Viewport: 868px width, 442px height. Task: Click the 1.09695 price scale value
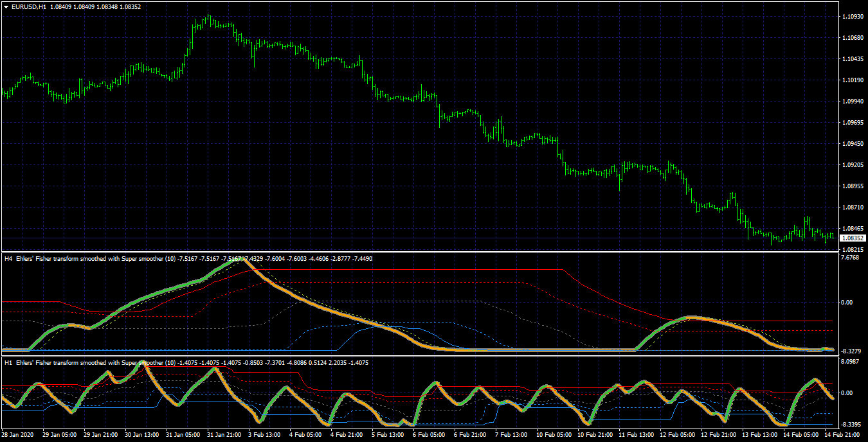852,123
